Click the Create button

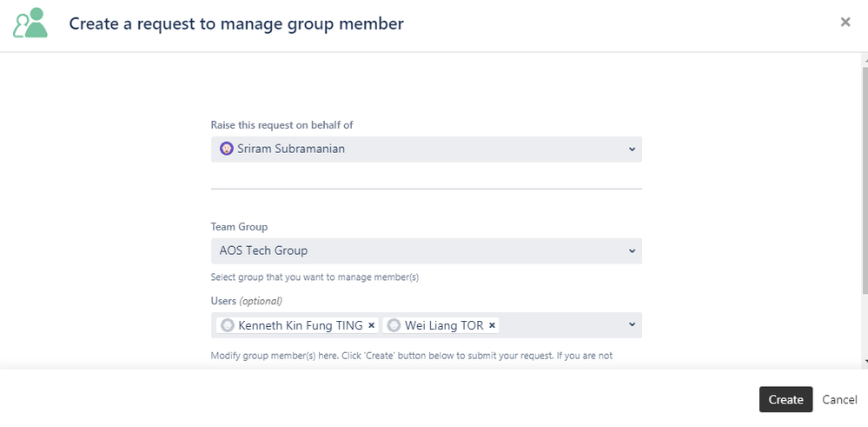pos(785,399)
